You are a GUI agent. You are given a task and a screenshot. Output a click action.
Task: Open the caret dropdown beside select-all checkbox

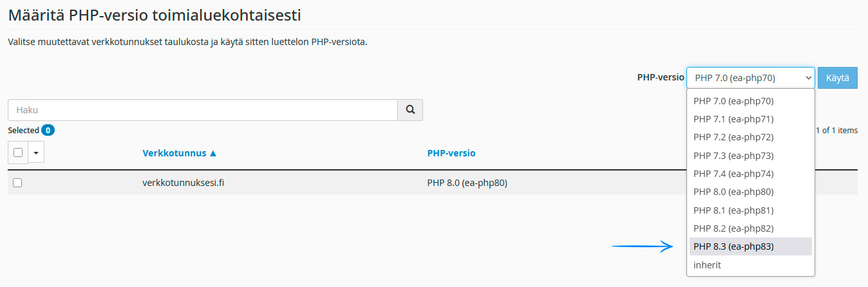pos(36,153)
